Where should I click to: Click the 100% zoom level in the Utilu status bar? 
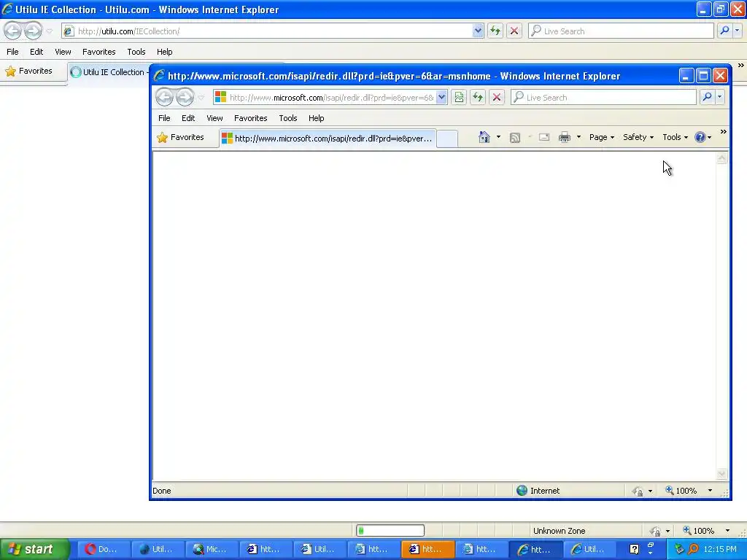(703, 531)
